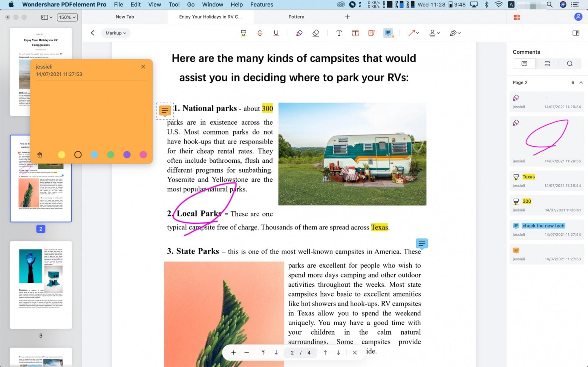Select the Underline annotation tool
This screenshot has height=367, width=588.
click(x=276, y=33)
